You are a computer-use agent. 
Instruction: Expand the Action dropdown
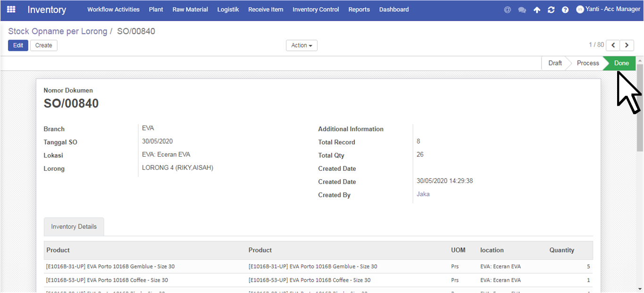pyautogui.click(x=301, y=45)
